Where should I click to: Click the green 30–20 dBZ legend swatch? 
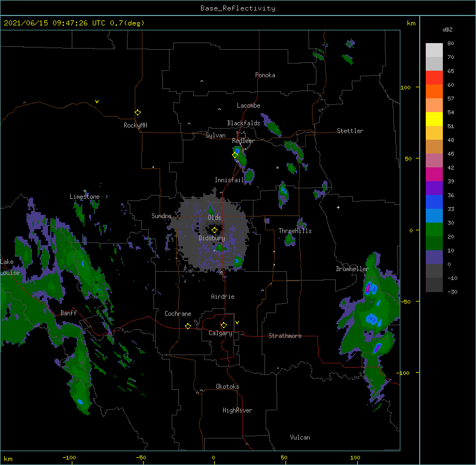[x=434, y=230]
